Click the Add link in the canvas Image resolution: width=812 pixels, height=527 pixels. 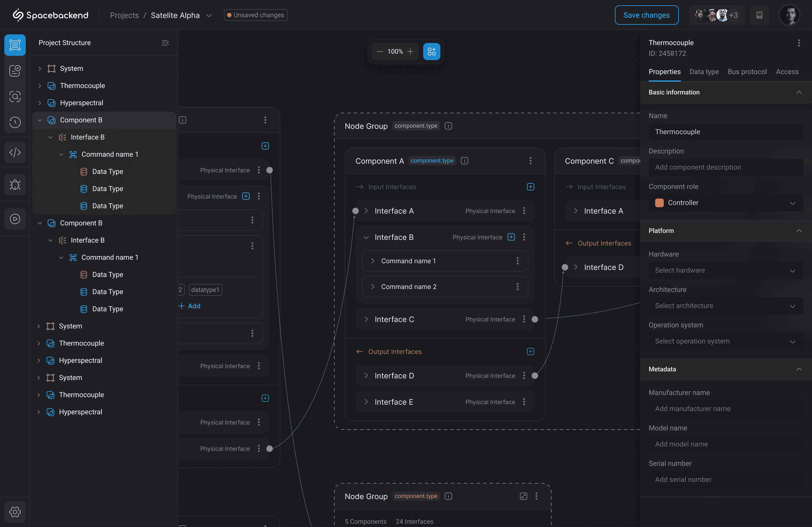[x=190, y=306]
